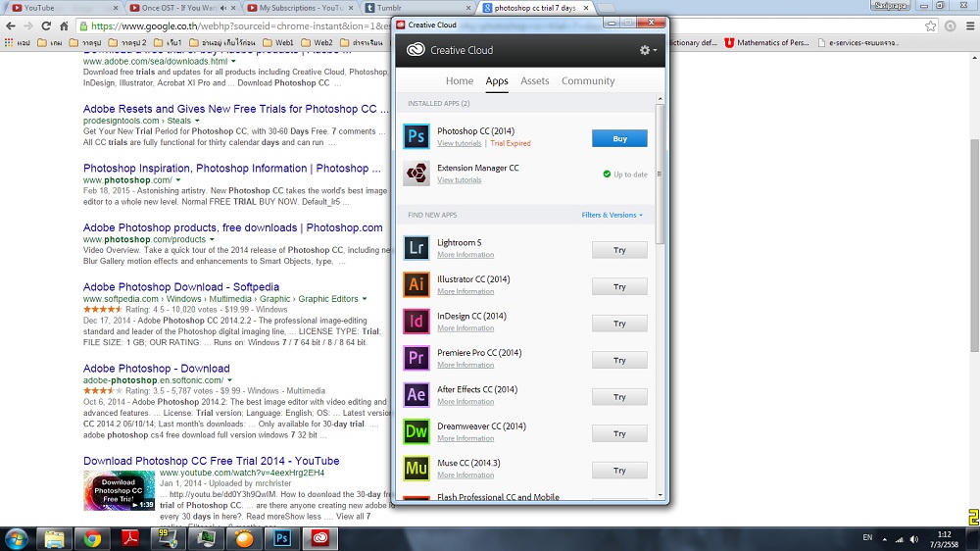
Task: Expand dropdown arrow next to www.photoshop.com/products
Action: click(212, 239)
